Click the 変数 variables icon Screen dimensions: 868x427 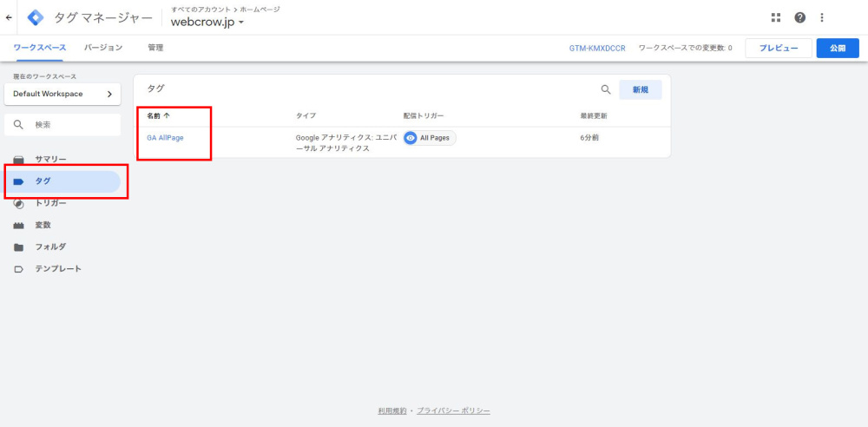19,226
